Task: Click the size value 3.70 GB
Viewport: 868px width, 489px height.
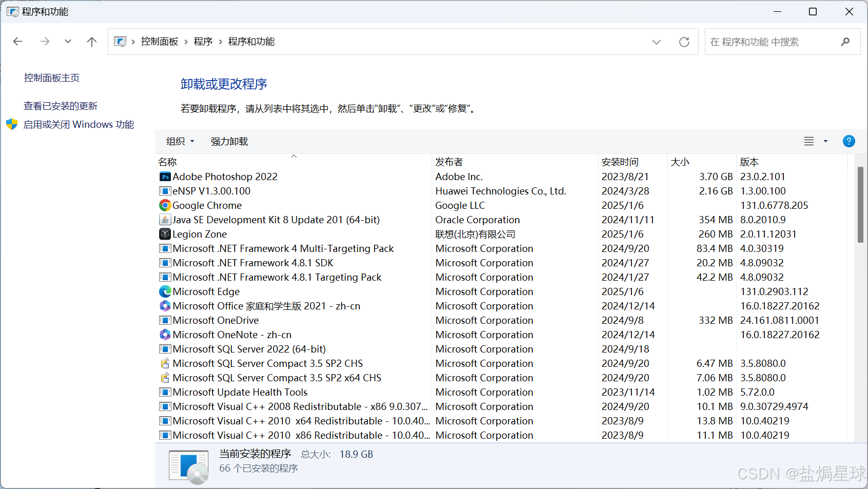Action: pyautogui.click(x=716, y=177)
